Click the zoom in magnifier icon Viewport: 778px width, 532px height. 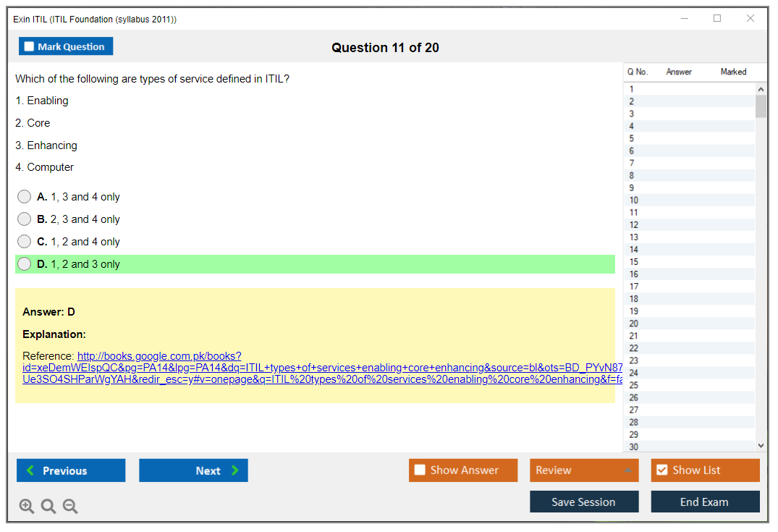pyautogui.click(x=26, y=507)
